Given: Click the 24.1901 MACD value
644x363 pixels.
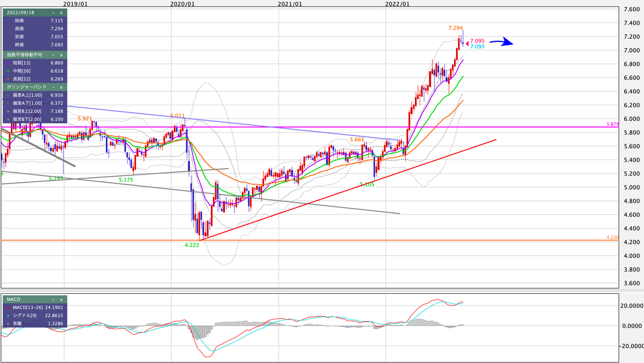Looking at the screenshot, I should 54,307.
